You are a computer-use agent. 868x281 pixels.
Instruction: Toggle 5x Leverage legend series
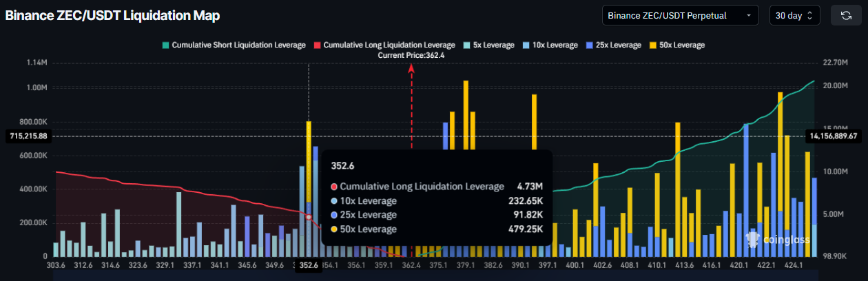(488, 45)
